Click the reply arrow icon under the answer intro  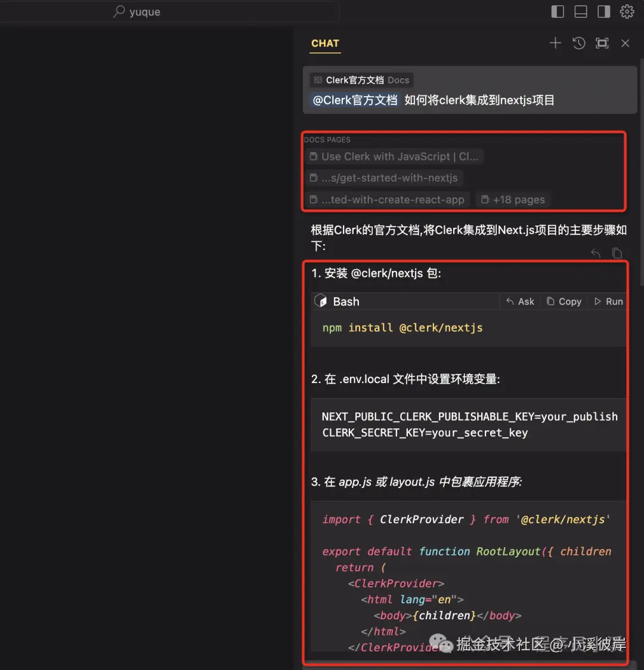[595, 254]
